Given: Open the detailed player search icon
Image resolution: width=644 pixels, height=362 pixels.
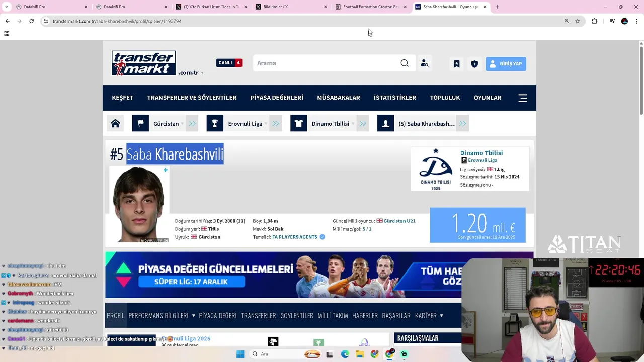Looking at the screenshot, I should [x=425, y=63].
